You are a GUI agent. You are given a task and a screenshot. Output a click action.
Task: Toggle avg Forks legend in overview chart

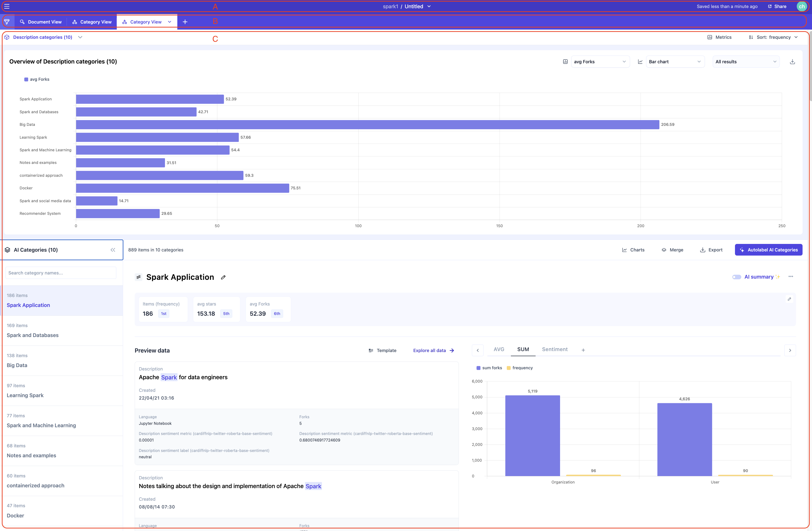click(x=37, y=79)
